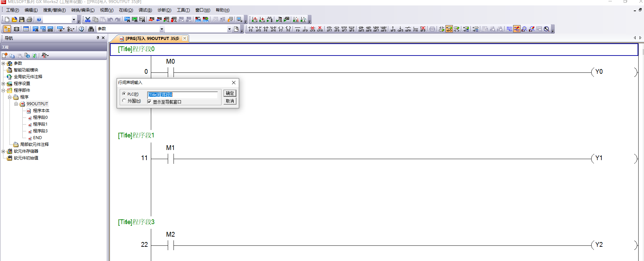The width and height of the screenshot is (644, 261).
Task: Open the 转换/编译(C) menu
Action: coord(83,10)
